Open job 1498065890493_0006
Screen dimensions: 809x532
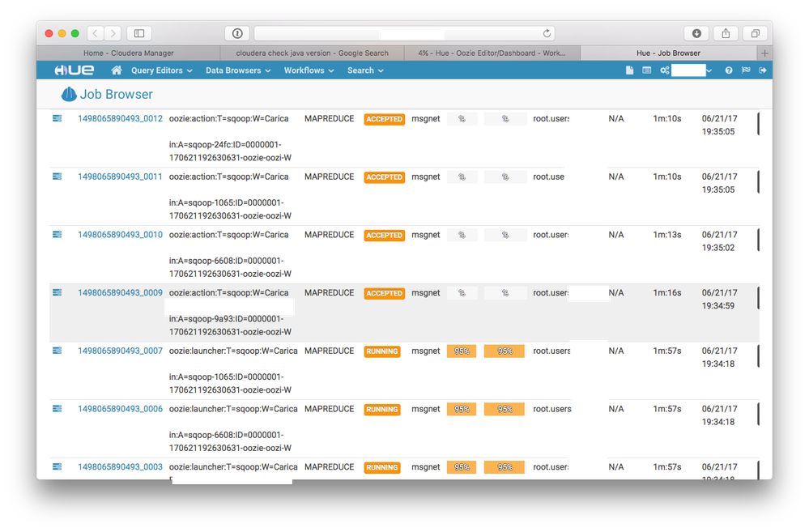120,409
